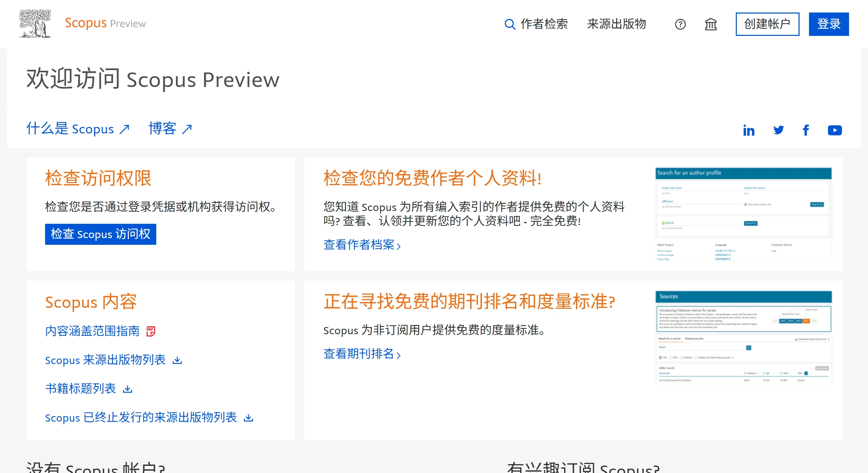The image size is (868, 473).
Task: Click the institution access building icon
Action: 711,24
